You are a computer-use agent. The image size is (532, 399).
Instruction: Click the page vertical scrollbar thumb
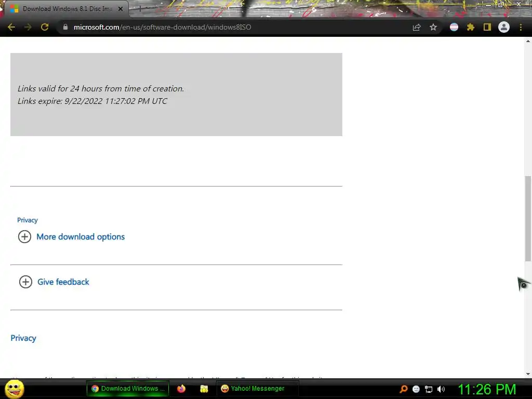pyautogui.click(x=528, y=219)
